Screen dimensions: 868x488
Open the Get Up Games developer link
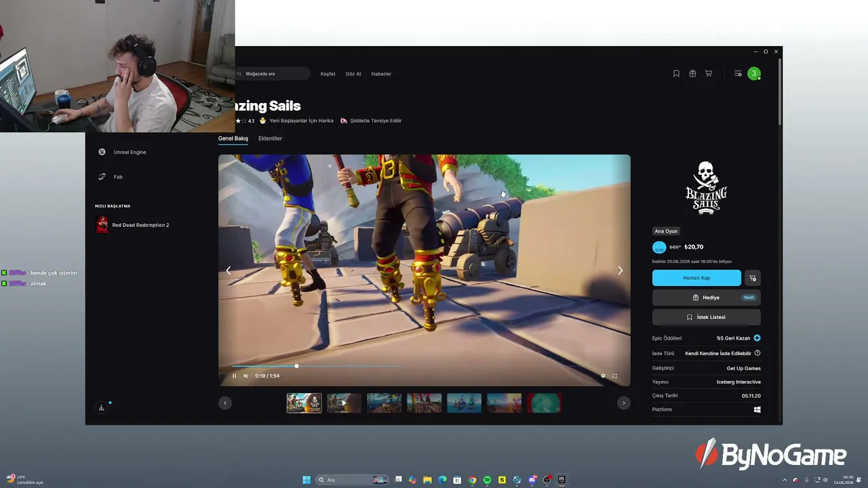744,368
